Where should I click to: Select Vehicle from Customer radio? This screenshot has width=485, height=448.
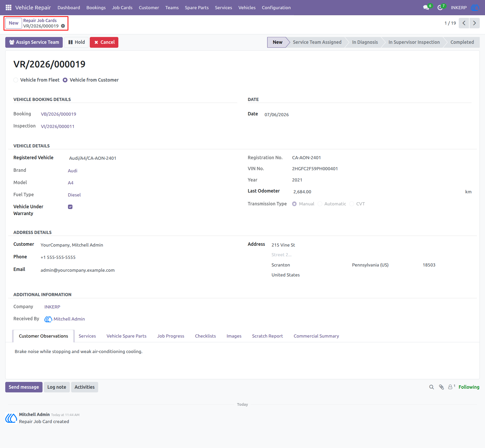(65, 80)
